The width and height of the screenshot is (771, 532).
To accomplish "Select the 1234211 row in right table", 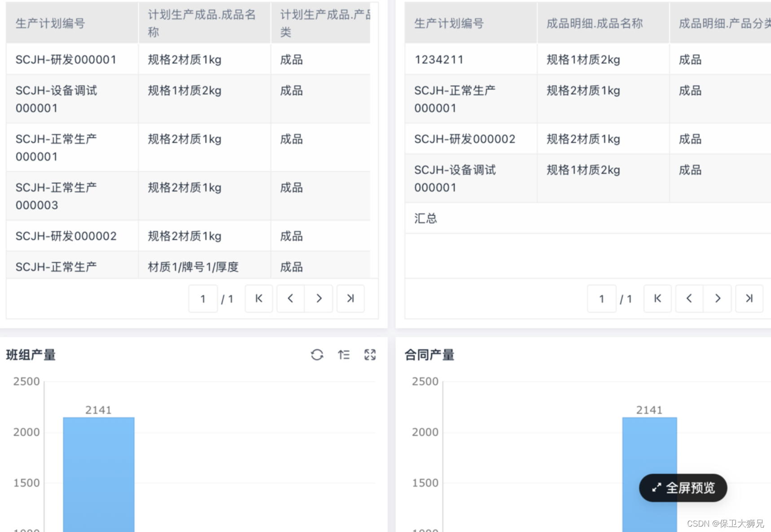I will 438,59.
